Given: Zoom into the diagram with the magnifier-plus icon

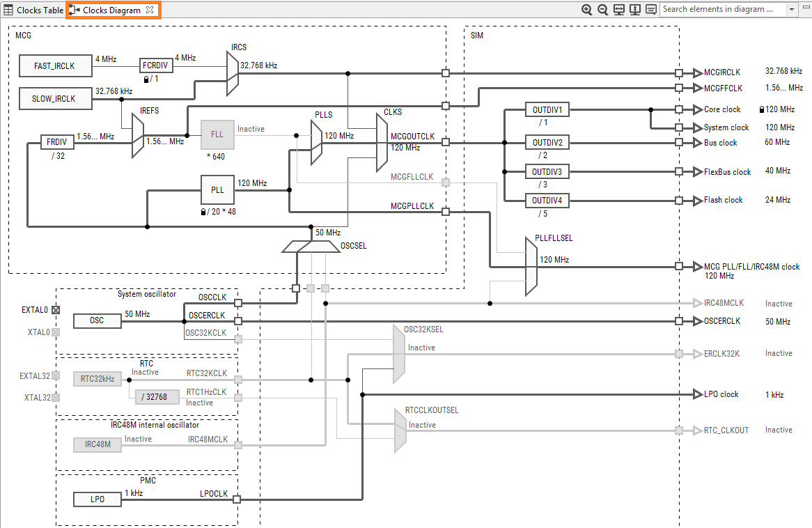Looking at the screenshot, I should (586, 9).
